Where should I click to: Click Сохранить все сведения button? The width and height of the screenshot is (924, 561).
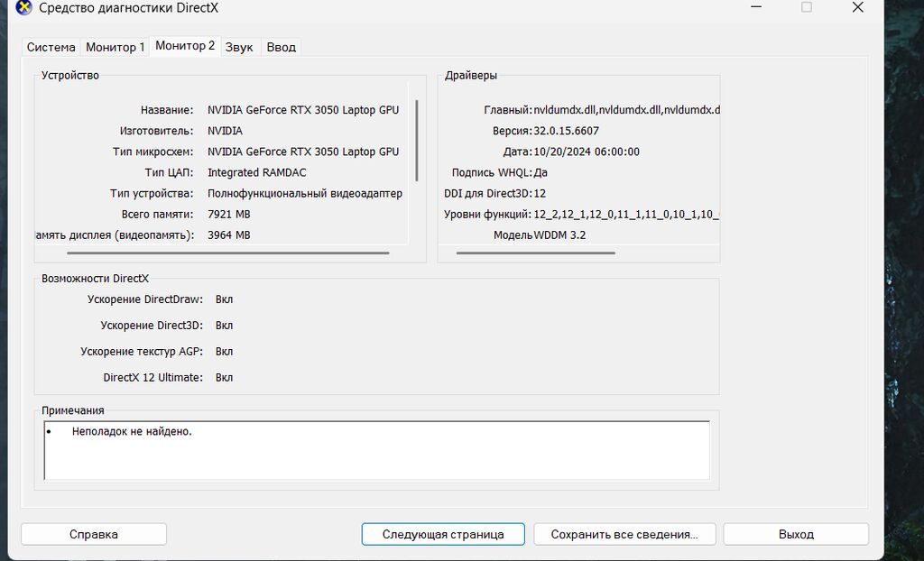[624, 535]
